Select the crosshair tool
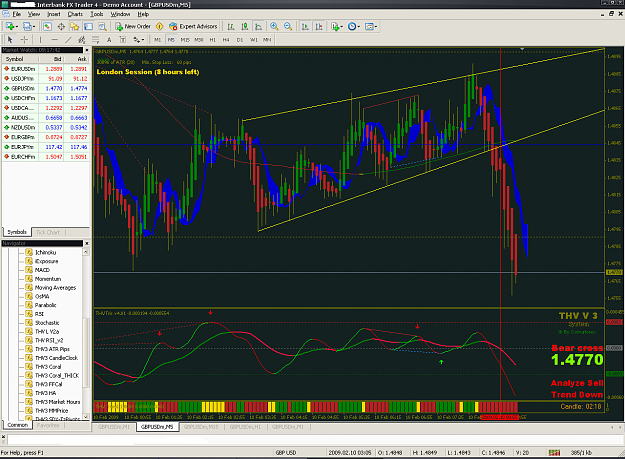This screenshot has height=459, width=625. 24,39
